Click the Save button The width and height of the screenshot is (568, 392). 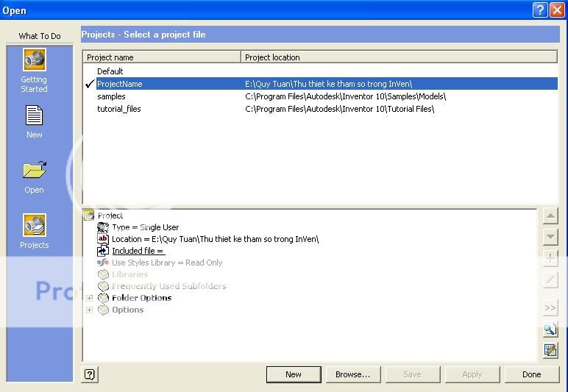click(x=413, y=374)
